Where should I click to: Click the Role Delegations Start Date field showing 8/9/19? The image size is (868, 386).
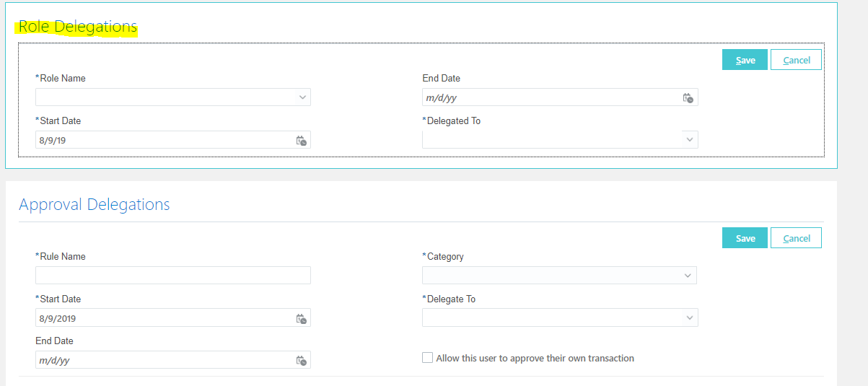pyautogui.click(x=162, y=140)
